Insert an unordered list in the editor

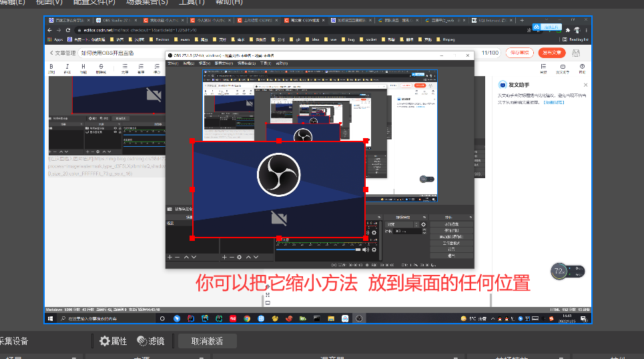coord(125,68)
